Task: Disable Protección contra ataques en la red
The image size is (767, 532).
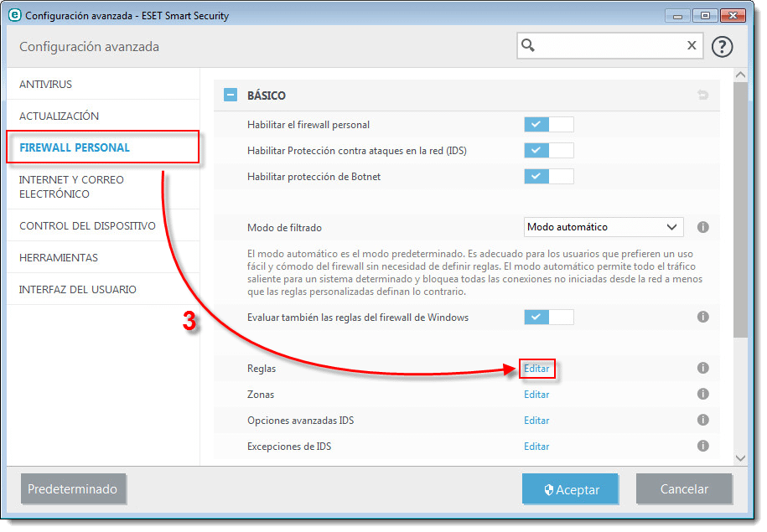Action: coord(548,151)
